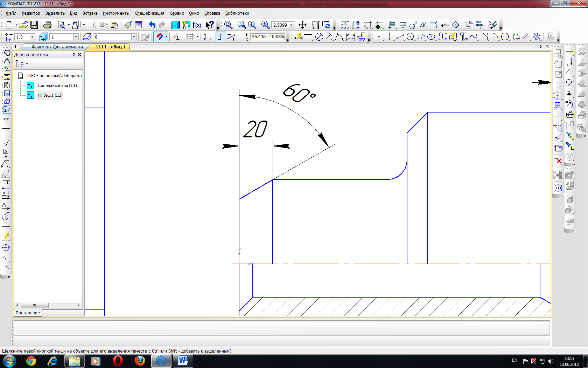
Task: Undo the last action
Action: click(x=152, y=25)
